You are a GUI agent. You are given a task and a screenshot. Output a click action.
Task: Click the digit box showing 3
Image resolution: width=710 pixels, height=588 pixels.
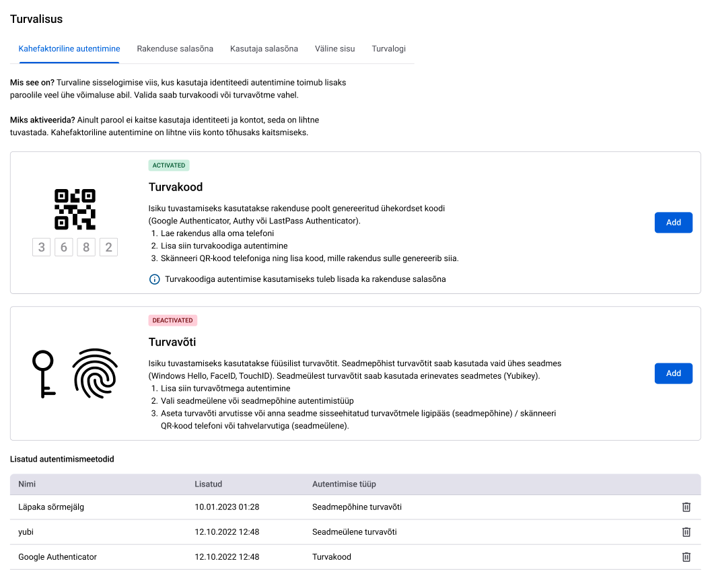(x=41, y=247)
